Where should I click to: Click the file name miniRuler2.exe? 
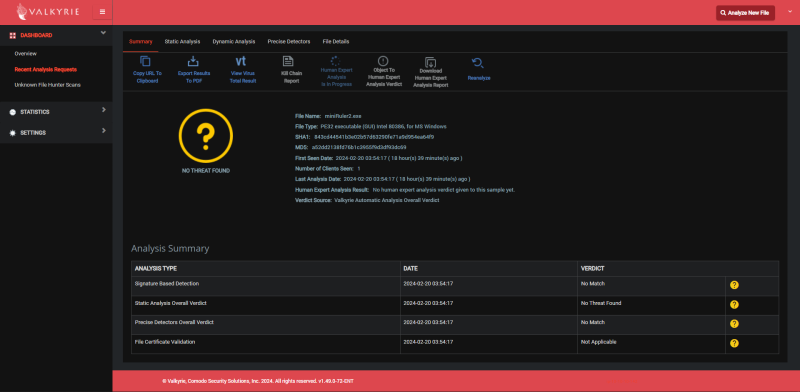coord(343,116)
